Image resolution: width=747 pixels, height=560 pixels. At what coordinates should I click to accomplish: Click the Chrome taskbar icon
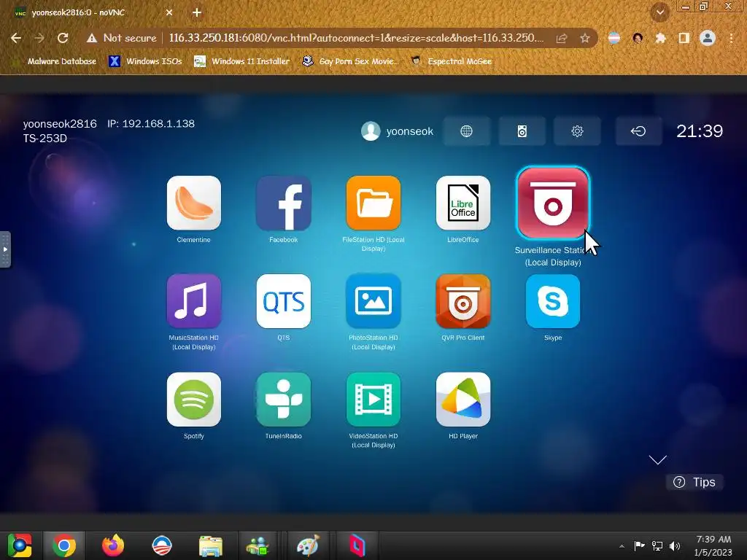pyautogui.click(x=64, y=545)
